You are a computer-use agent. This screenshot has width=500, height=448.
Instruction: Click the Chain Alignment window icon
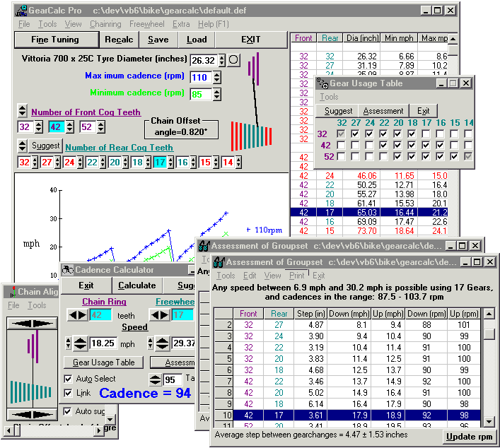13,292
